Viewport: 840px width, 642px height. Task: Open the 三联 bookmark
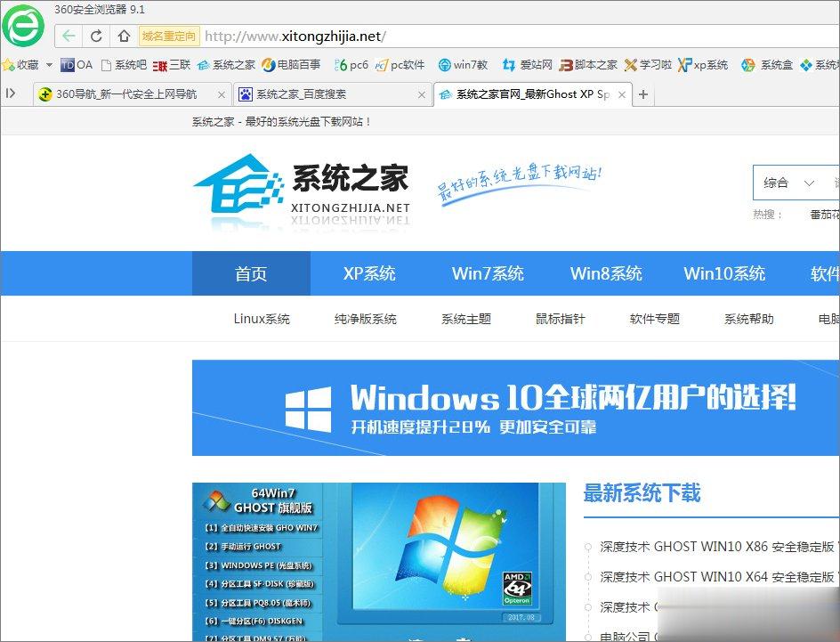point(172,65)
